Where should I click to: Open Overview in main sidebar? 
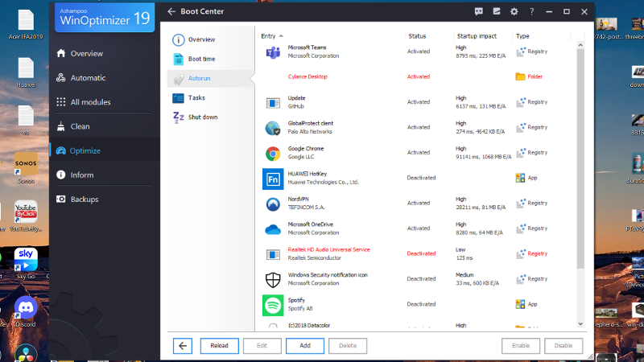(x=87, y=53)
